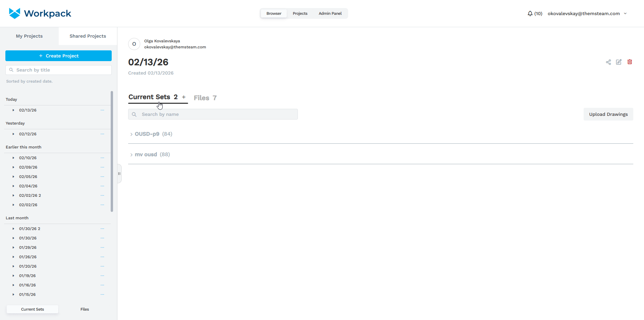Toggle open the 01/15/26 project arrow
Image resolution: width=644 pixels, height=320 pixels.
13,294
